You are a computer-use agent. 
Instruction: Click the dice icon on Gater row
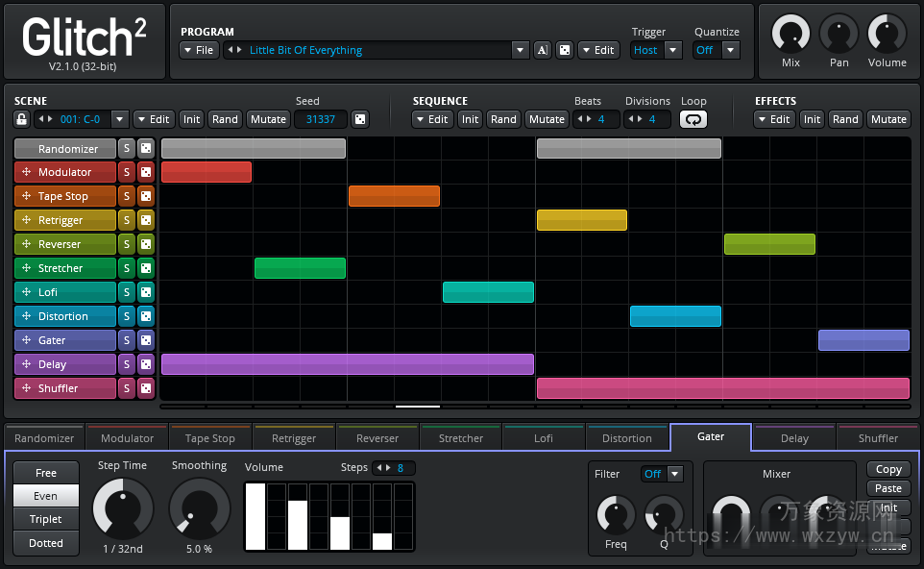pos(146,340)
